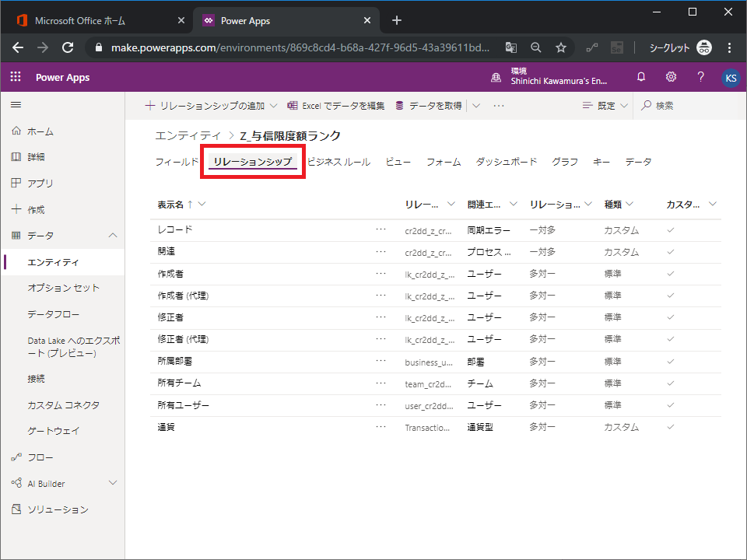The height and width of the screenshot is (560, 747).
Task: Switch to the ビジネス ルール tab
Action: [x=338, y=162]
